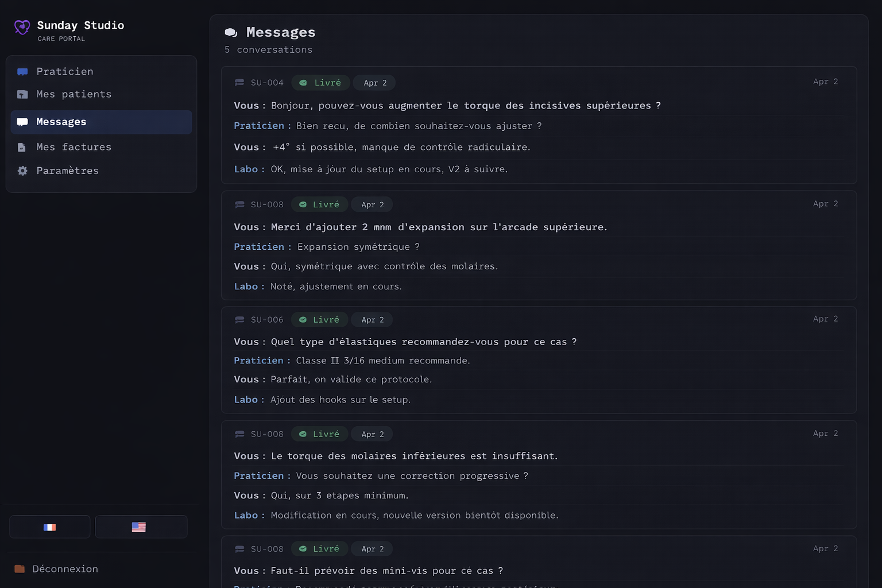The width and height of the screenshot is (882, 588).
Task: Click the chat bubbles icon beside Messages heading
Action: [x=231, y=33]
